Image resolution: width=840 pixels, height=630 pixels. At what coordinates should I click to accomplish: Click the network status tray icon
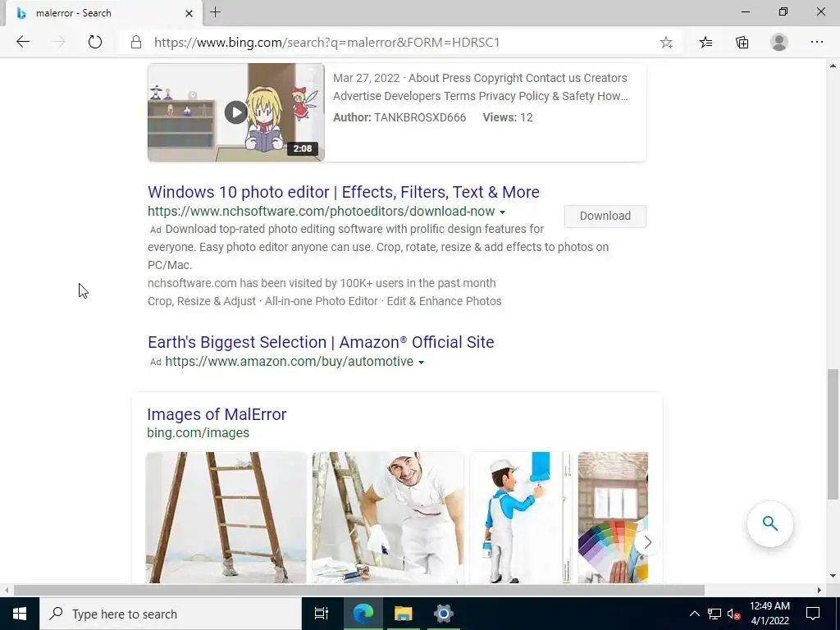coord(714,614)
